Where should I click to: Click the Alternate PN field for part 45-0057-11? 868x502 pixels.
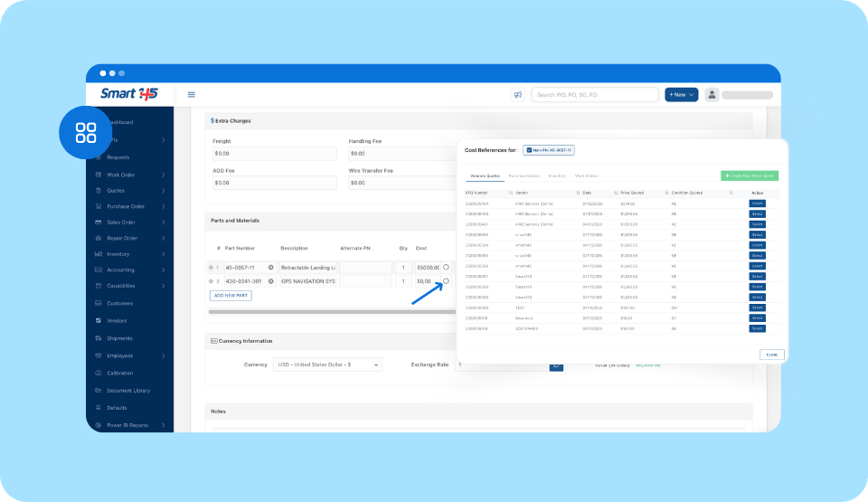tap(365, 268)
